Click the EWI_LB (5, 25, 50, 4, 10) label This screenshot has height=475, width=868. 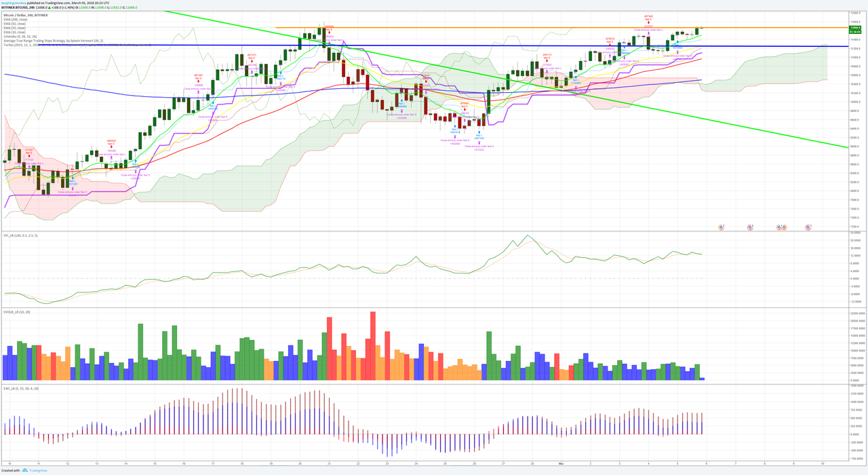[21, 388]
